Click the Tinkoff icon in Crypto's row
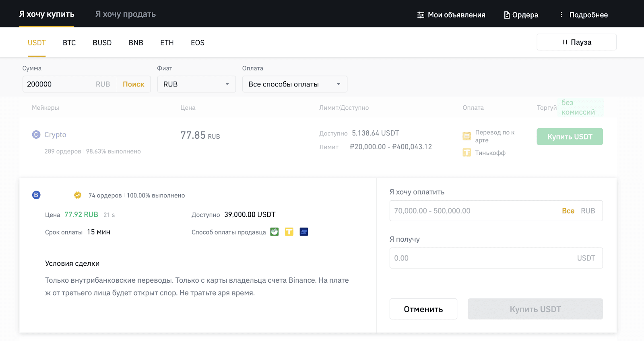The width and height of the screenshot is (644, 341). point(466,153)
